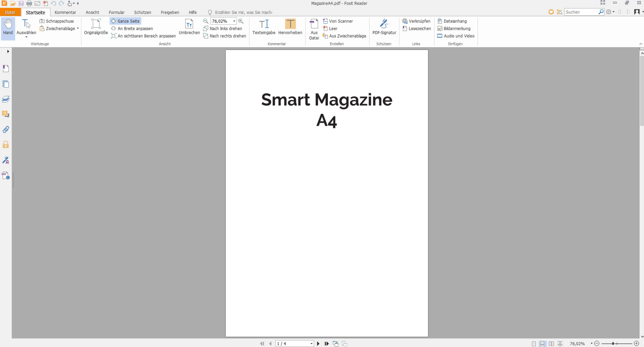This screenshot has height=347, width=644.
Task: Open the PDF-Signatur tool
Action: [x=384, y=27]
